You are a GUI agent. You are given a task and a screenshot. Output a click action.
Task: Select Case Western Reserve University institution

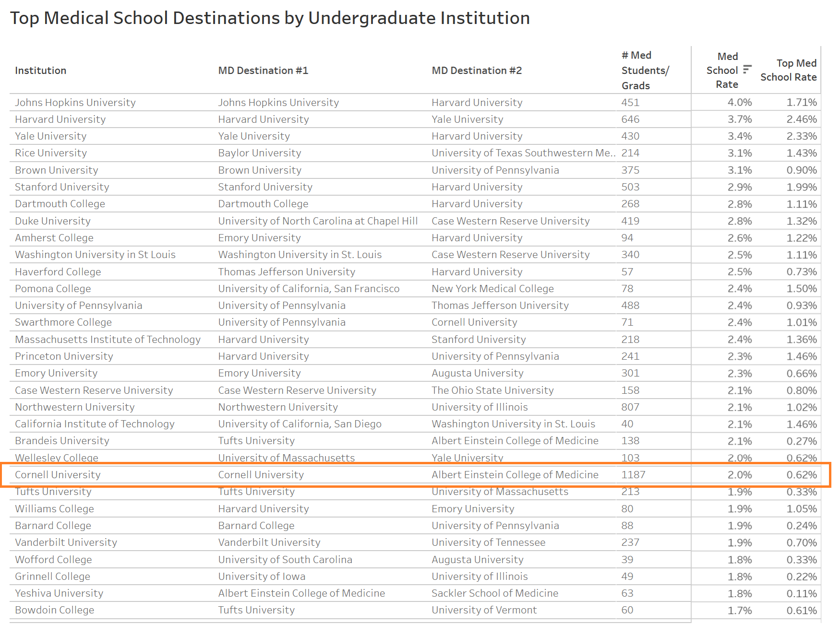click(x=94, y=390)
